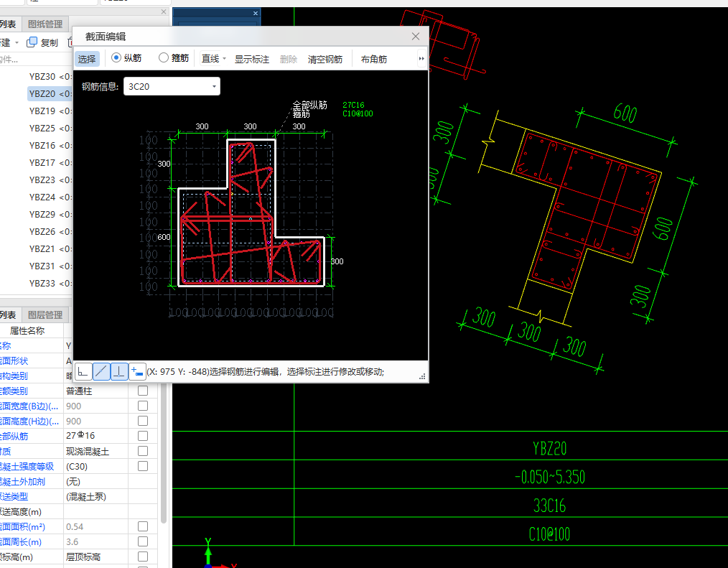Screen dimensions: 728x568
Task: Switch to the 图层管理 tab
Action: pyautogui.click(x=45, y=315)
